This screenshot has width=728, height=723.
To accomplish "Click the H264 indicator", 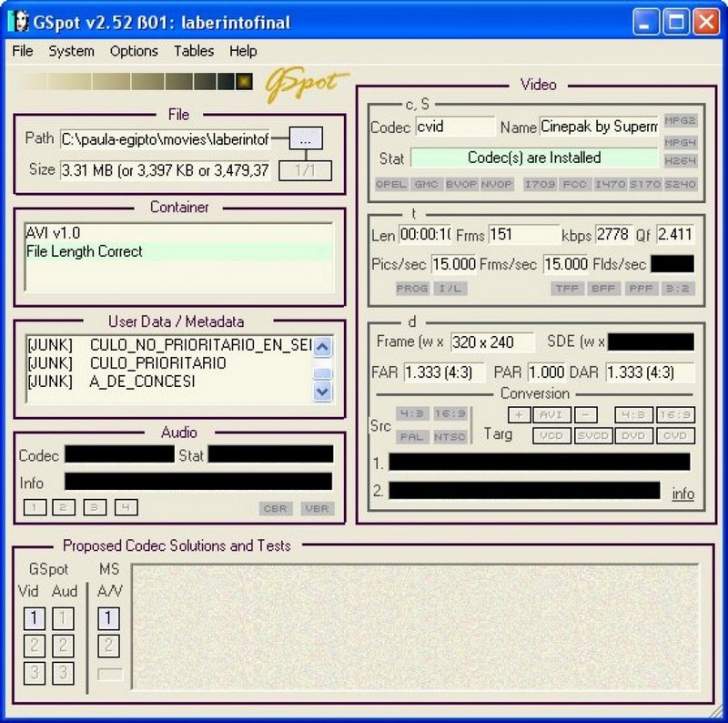I will 680,161.
